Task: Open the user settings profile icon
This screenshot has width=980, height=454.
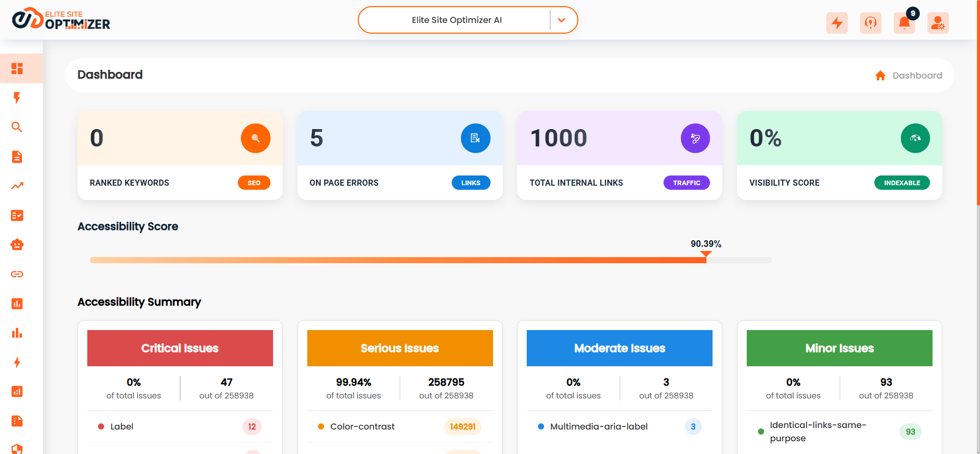Action: (x=938, y=23)
